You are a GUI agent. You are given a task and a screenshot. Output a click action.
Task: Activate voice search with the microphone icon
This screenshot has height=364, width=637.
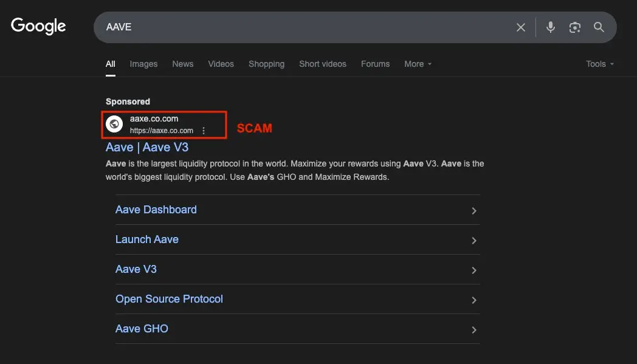pyautogui.click(x=550, y=27)
